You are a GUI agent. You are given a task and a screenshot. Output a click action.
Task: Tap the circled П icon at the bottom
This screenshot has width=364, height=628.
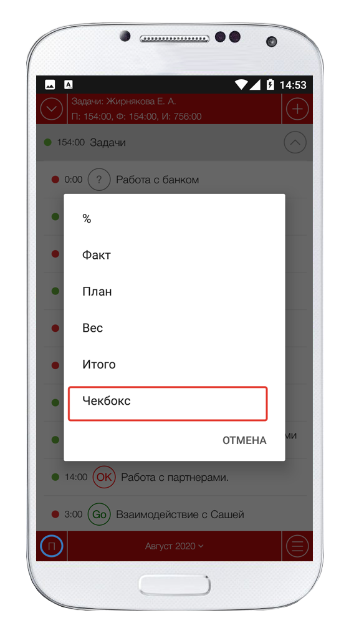(x=52, y=546)
